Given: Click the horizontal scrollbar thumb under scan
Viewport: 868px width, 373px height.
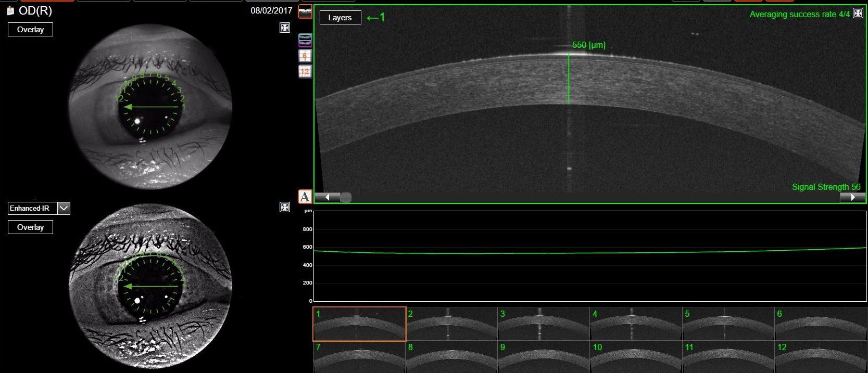Looking at the screenshot, I should pos(346,198).
